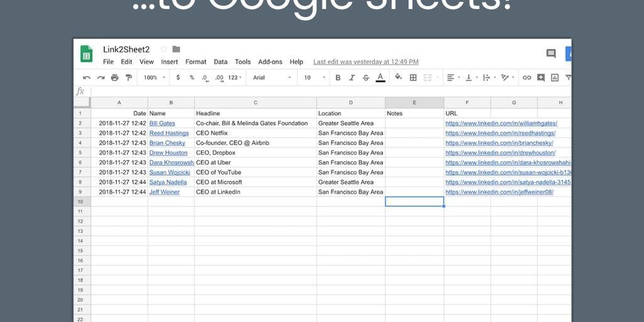Open the View menu
Screen dimensions: 644x322
point(147,62)
